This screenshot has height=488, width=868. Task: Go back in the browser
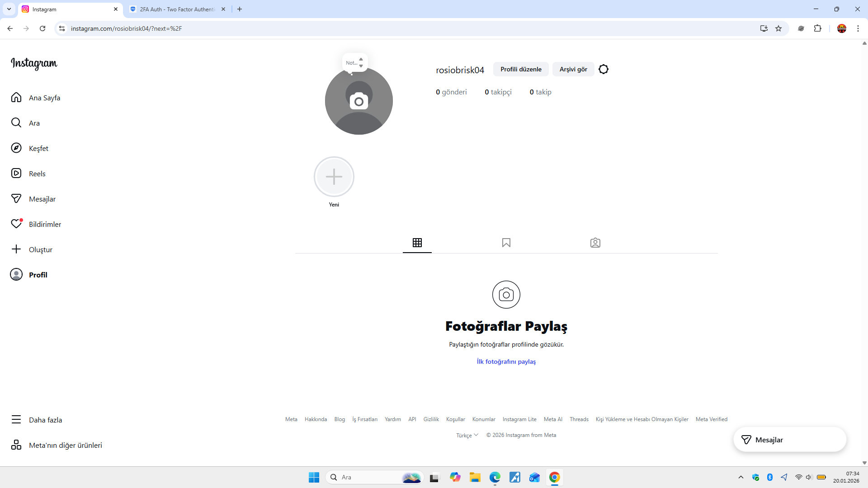[x=10, y=28]
